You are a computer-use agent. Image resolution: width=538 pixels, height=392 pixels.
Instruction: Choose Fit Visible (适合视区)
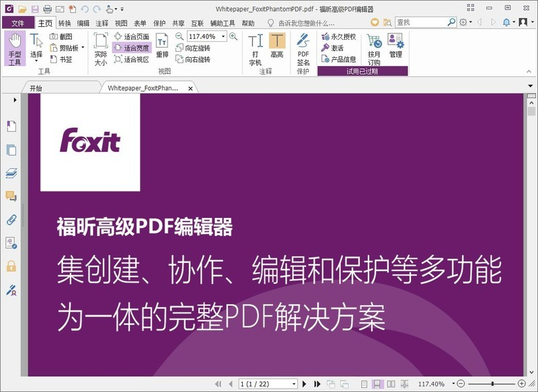132,59
